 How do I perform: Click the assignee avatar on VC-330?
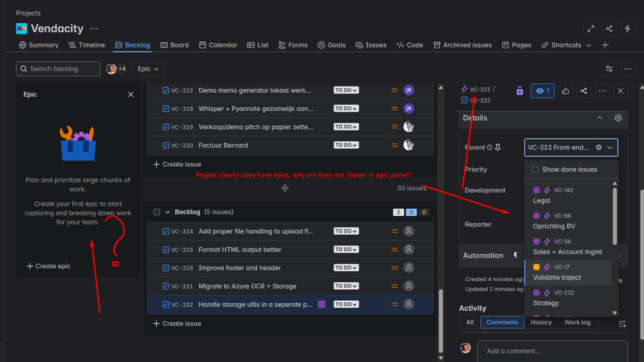[x=409, y=145]
